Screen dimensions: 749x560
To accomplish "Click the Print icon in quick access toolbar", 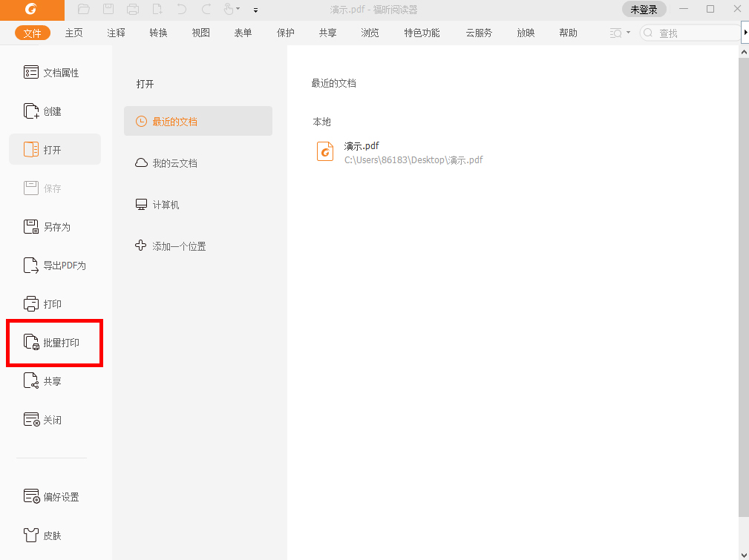I will (132, 10).
